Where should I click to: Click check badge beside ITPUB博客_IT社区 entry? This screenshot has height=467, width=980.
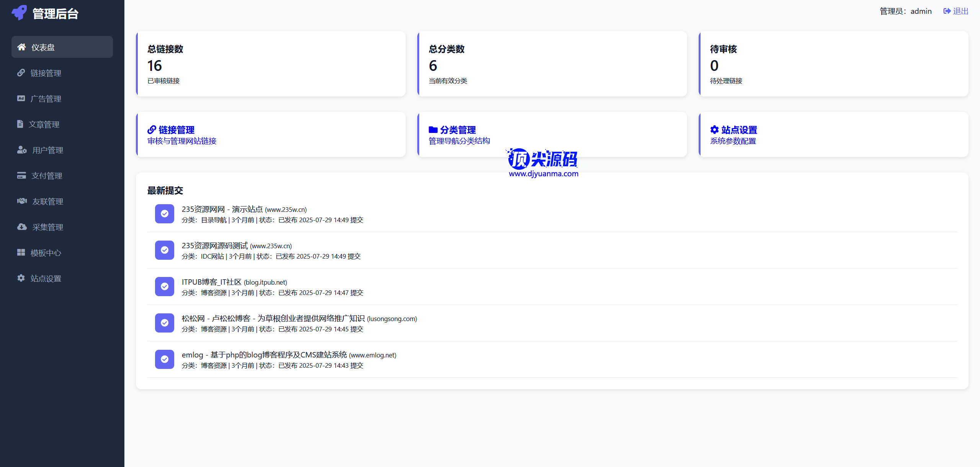[x=165, y=287]
